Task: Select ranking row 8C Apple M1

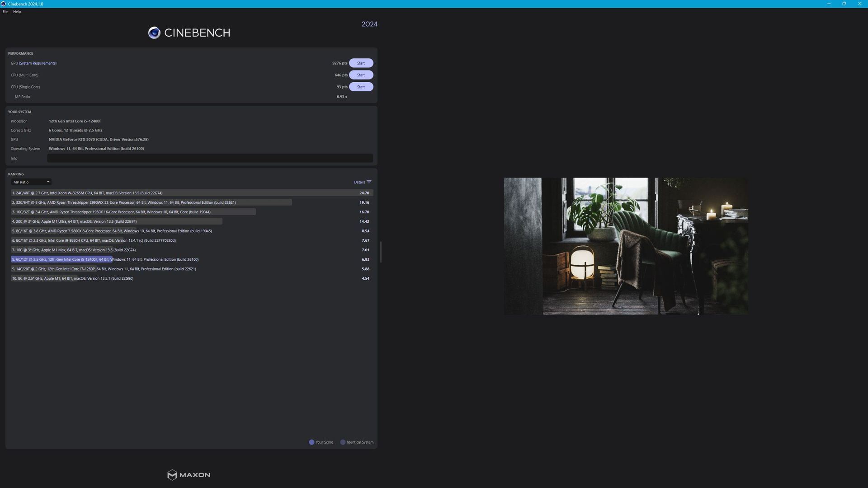Action: coord(192,278)
